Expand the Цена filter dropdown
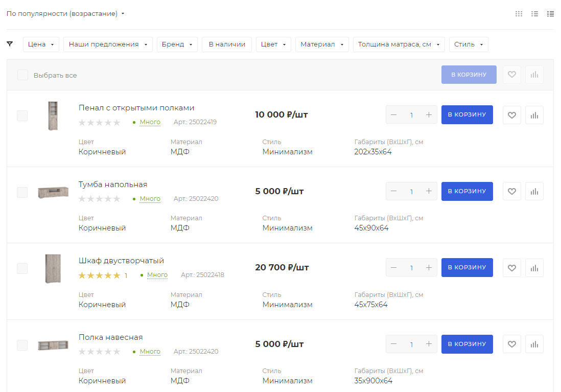 coord(41,44)
